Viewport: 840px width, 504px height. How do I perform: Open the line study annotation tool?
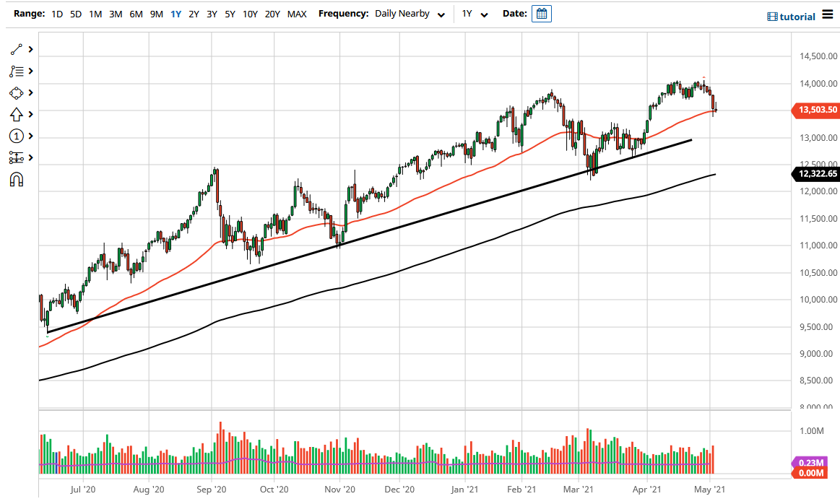(x=14, y=71)
